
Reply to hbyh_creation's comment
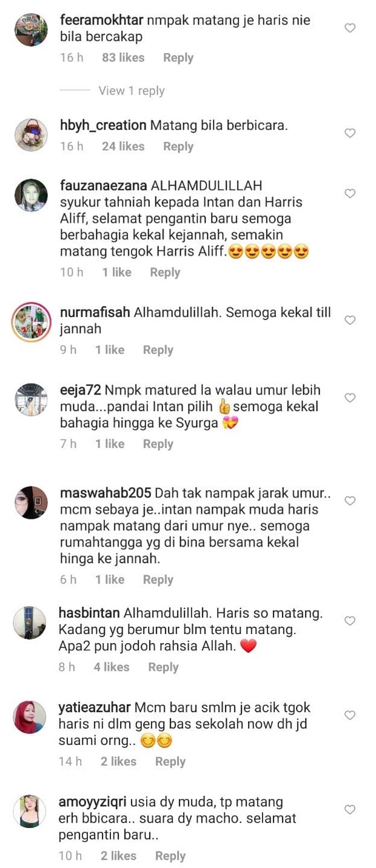click(178, 146)
